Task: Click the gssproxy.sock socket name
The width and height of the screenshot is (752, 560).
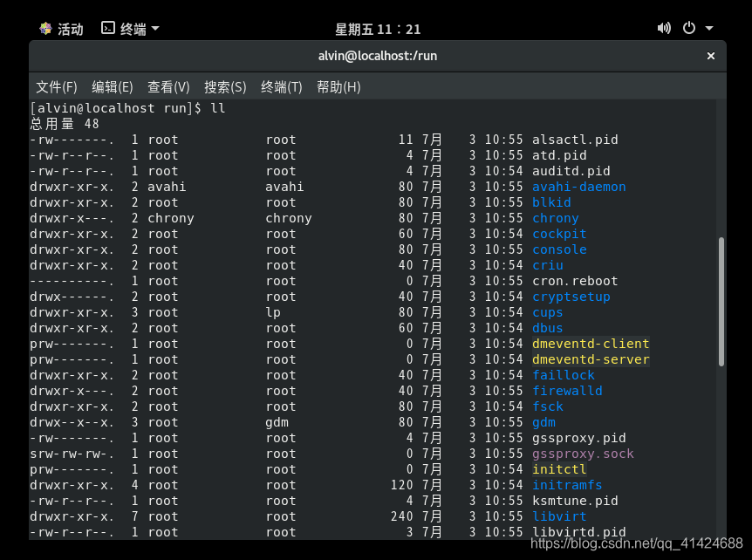Action: [x=583, y=454]
